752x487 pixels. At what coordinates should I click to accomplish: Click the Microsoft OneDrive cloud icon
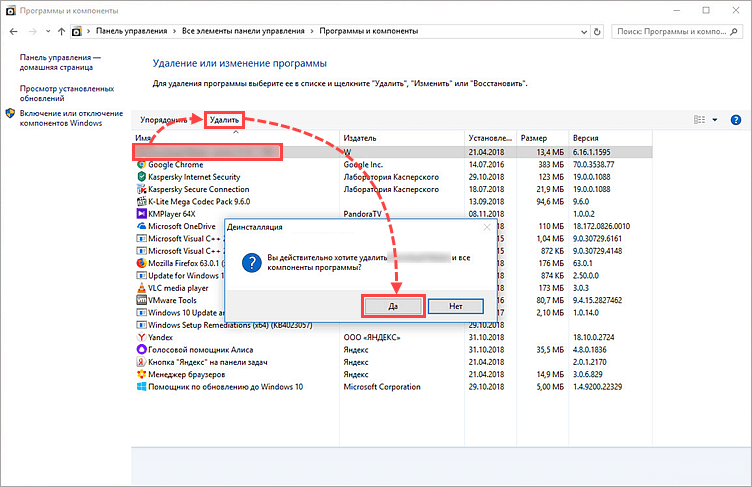click(x=141, y=226)
